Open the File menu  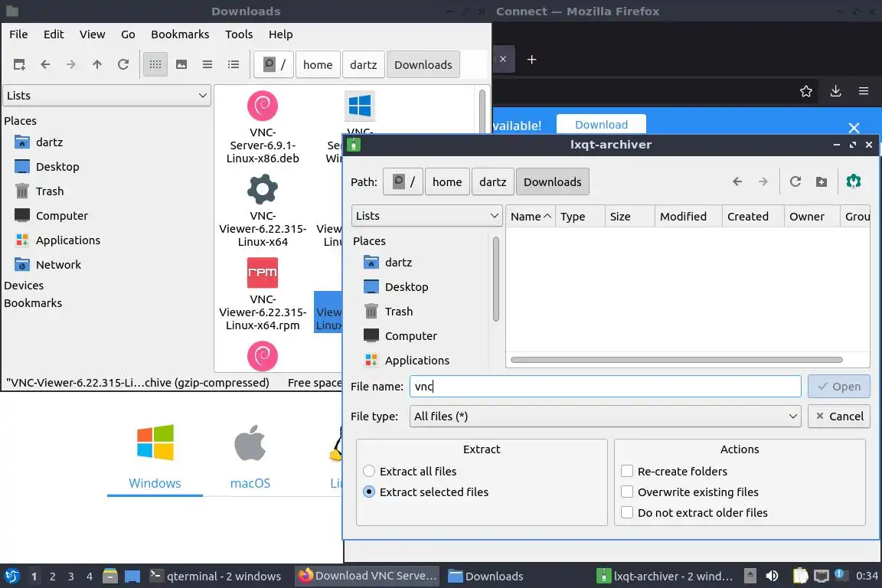18,34
